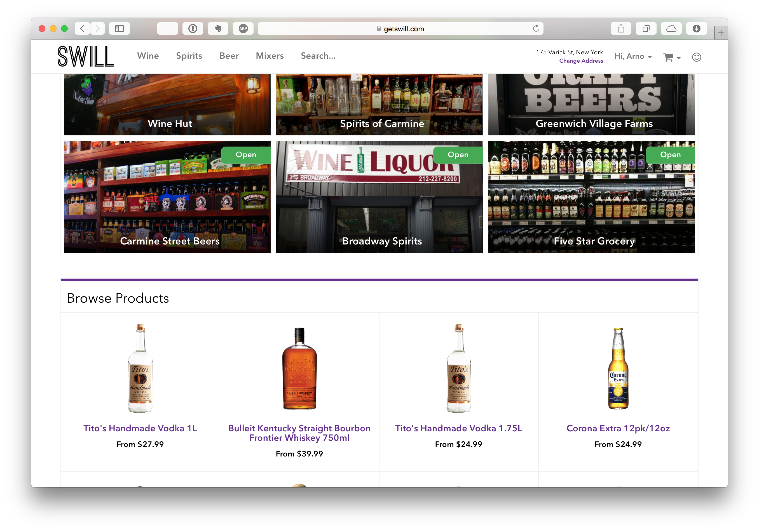
Task: Click the Tito's Handmade Vodka 1.75L bottle image
Action: [459, 368]
